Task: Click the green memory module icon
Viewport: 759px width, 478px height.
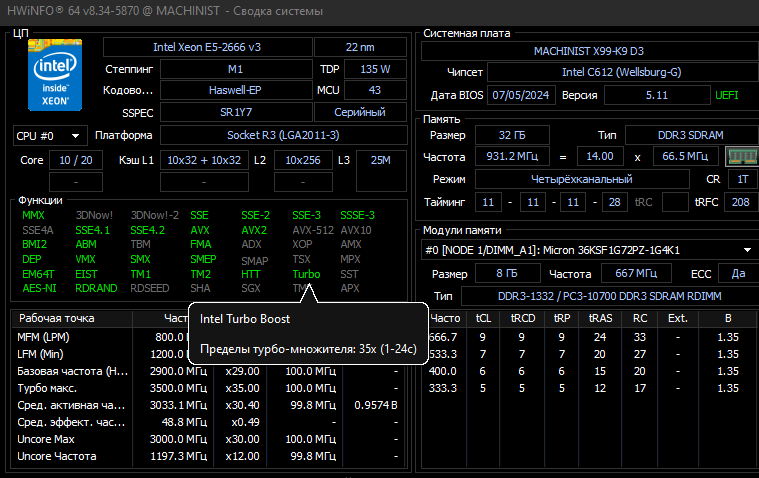Action: click(742, 156)
